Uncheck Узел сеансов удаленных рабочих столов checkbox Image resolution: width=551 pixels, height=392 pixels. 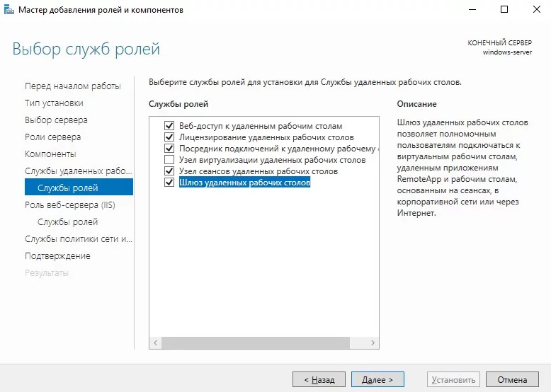coord(169,171)
